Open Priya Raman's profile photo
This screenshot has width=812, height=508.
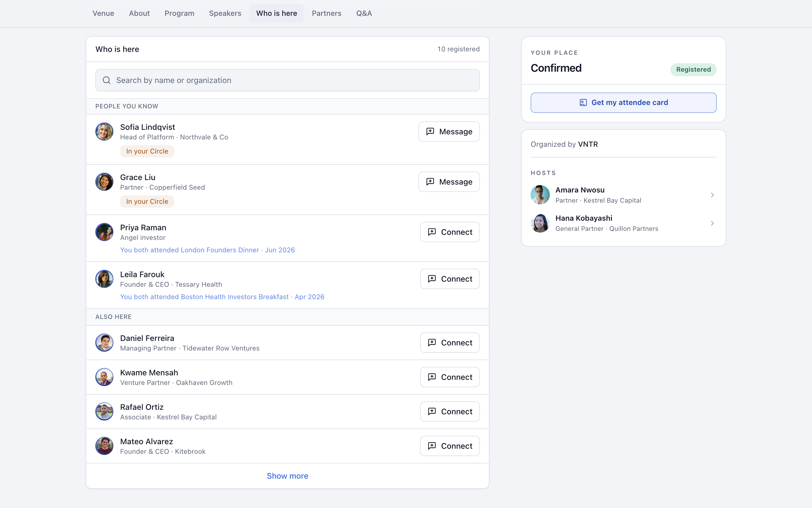click(x=104, y=232)
